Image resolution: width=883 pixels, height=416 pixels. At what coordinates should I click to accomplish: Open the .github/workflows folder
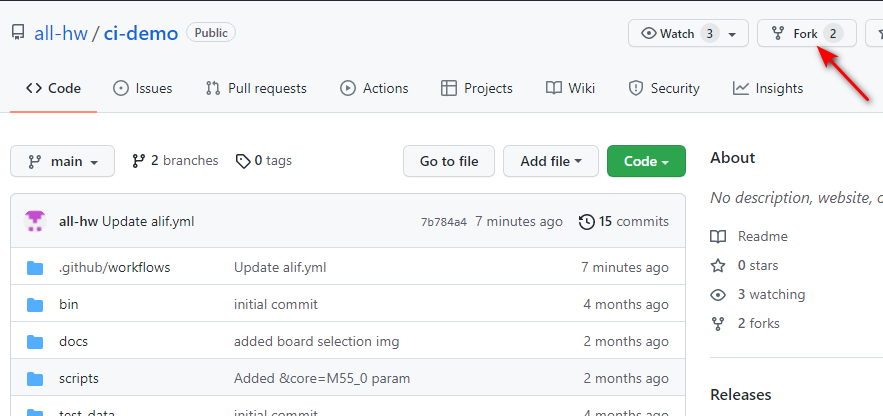click(x=114, y=267)
